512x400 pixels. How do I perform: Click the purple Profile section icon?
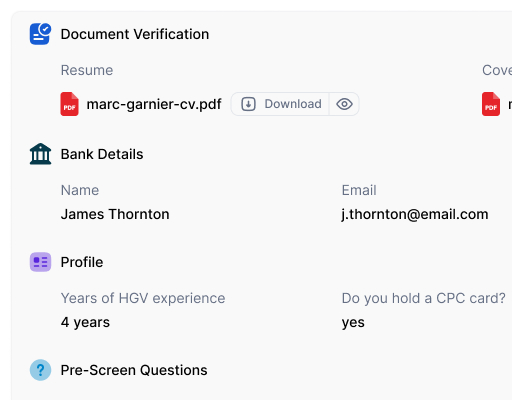click(40, 262)
